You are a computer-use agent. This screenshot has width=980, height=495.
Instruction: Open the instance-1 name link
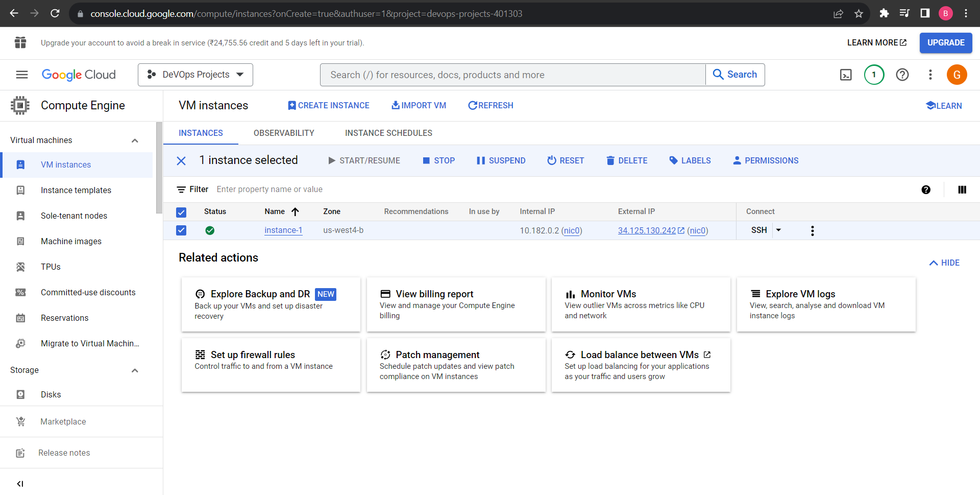click(283, 230)
